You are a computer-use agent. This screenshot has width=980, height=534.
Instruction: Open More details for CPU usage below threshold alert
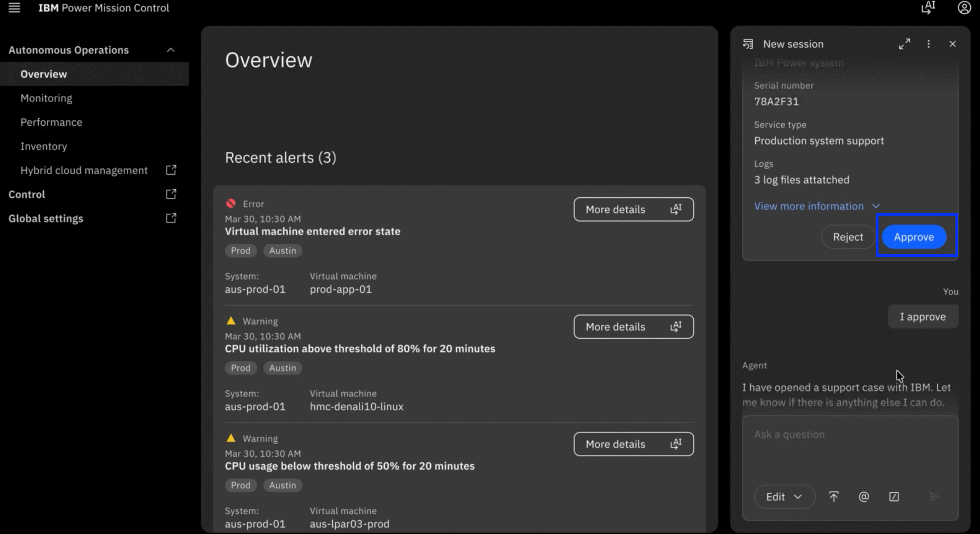click(x=634, y=444)
